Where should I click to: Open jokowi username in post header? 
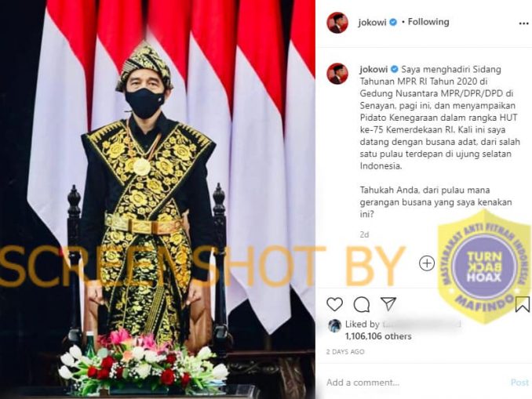pos(372,23)
